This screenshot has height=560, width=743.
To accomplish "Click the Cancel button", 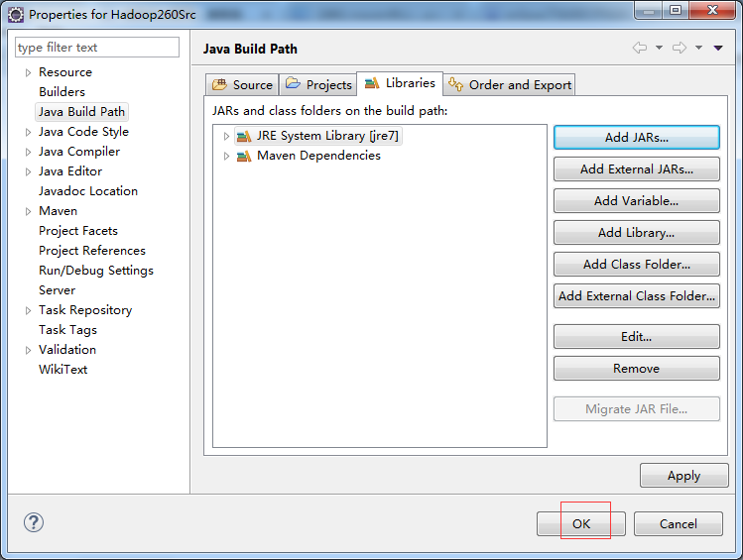I will click(x=679, y=523).
